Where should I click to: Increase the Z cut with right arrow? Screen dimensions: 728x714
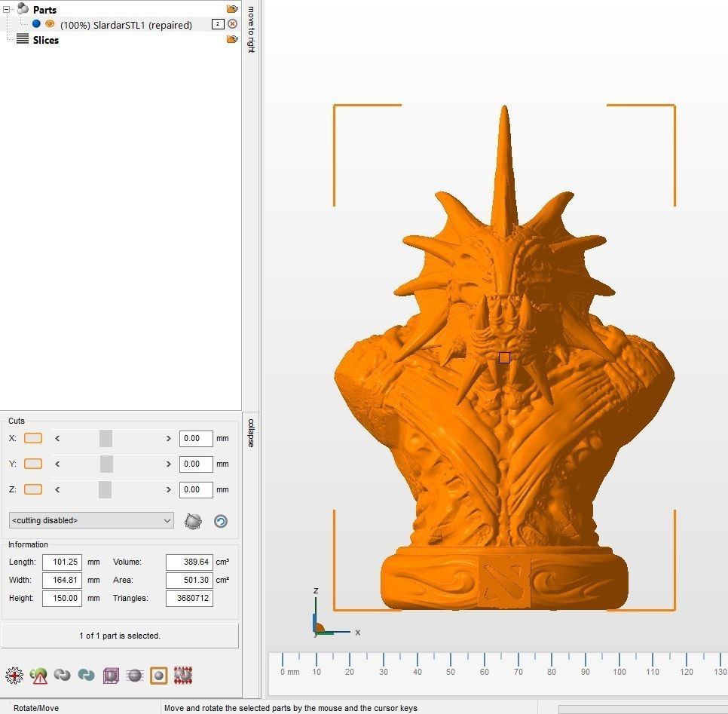click(169, 489)
